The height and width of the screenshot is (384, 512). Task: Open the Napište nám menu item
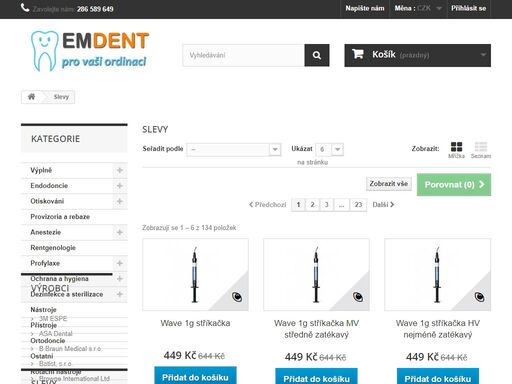(365, 8)
